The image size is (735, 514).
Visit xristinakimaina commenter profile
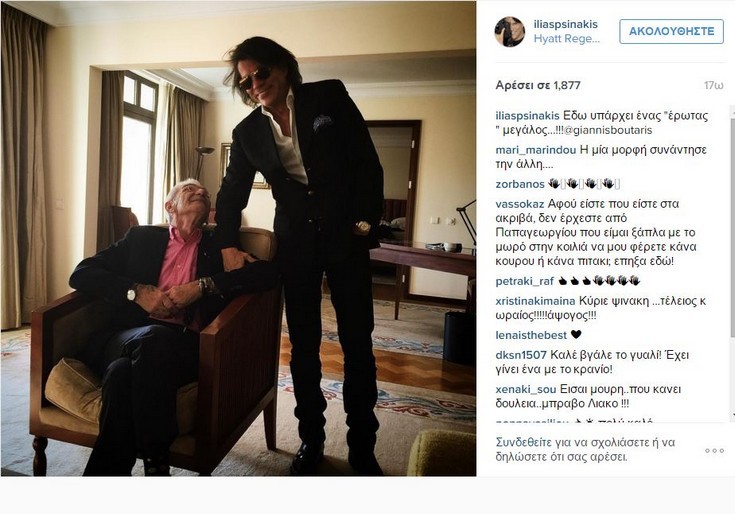(536, 301)
